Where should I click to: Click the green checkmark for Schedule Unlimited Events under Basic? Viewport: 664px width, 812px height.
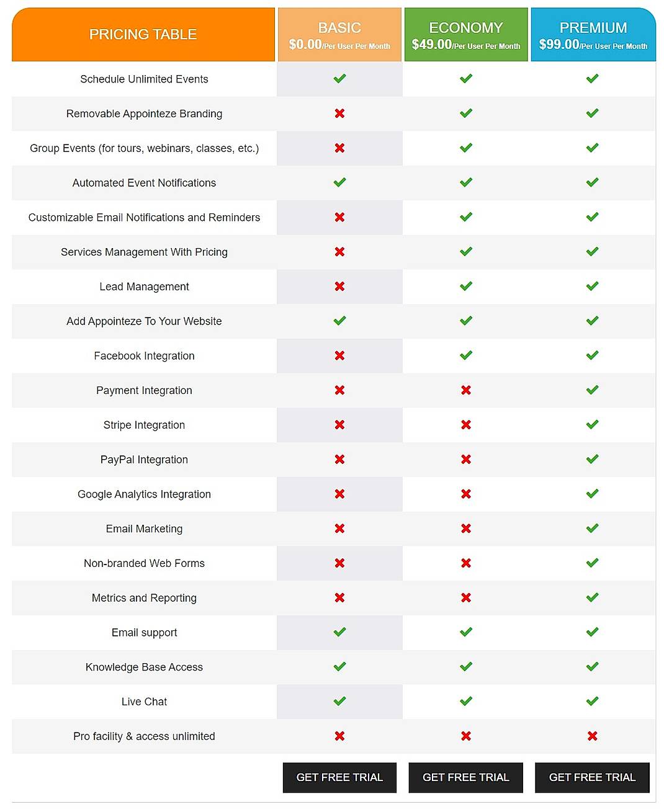point(339,79)
